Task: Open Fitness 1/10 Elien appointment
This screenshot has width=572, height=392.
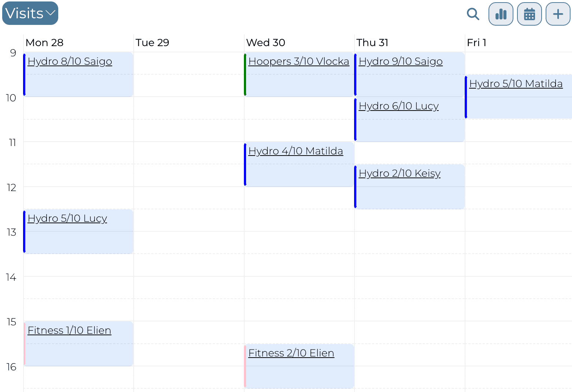Action: [x=69, y=330]
